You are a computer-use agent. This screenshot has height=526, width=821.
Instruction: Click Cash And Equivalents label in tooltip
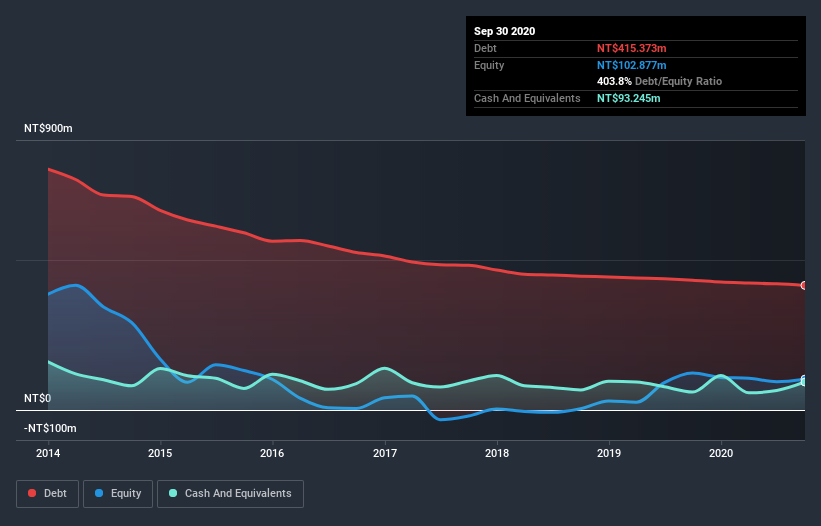click(527, 98)
